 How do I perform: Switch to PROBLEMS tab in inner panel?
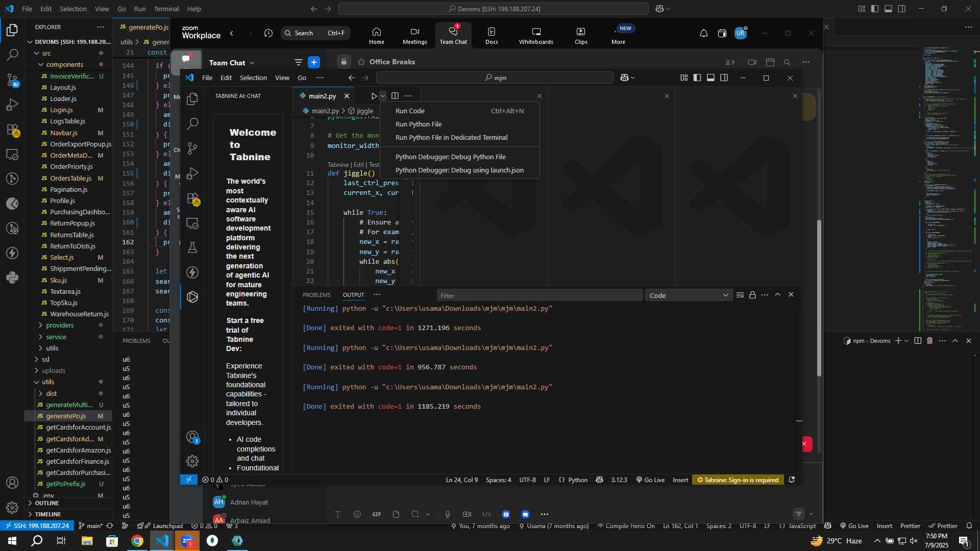click(316, 295)
